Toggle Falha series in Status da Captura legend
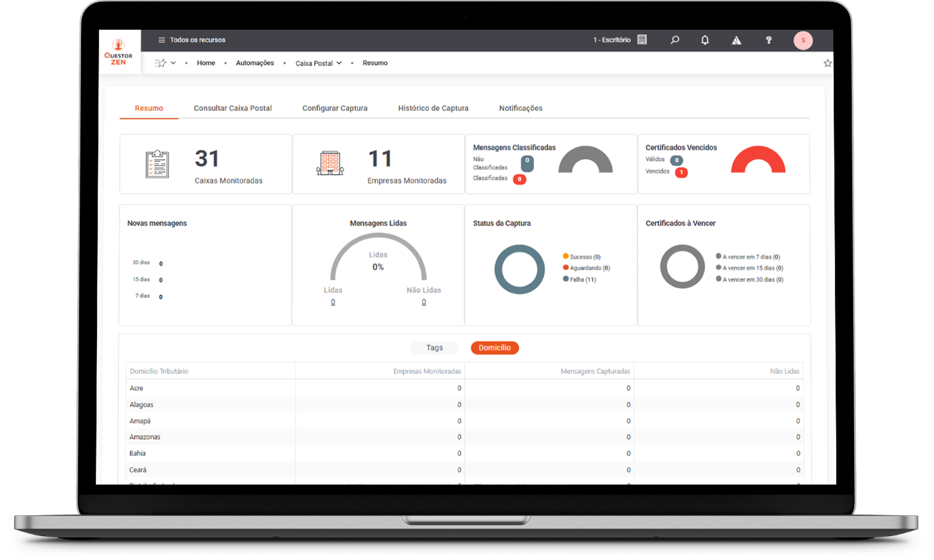Image resolution: width=934 pixels, height=560 pixels. pos(582,280)
